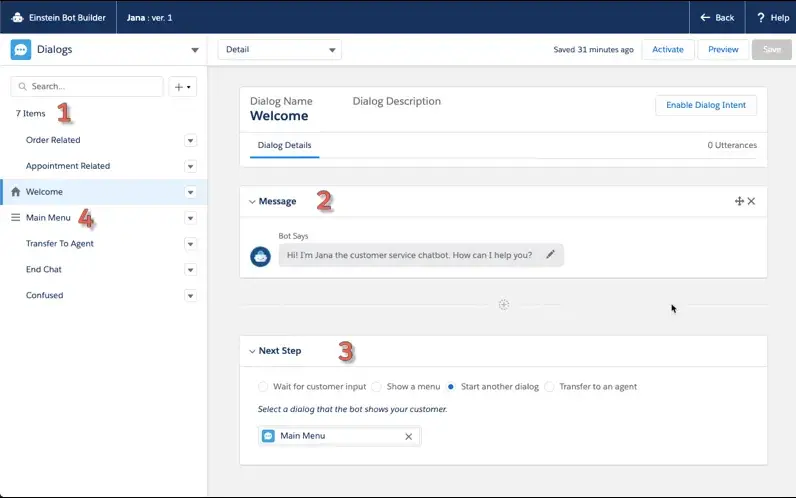Select Show a menu radio button
796x498 pixels.
pyautogui.click(x=377, y=386)
